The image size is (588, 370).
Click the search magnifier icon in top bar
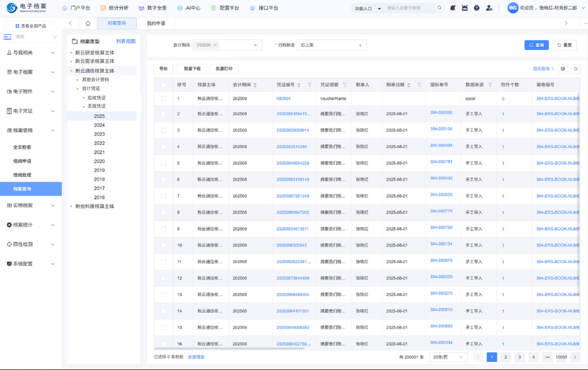439,8
